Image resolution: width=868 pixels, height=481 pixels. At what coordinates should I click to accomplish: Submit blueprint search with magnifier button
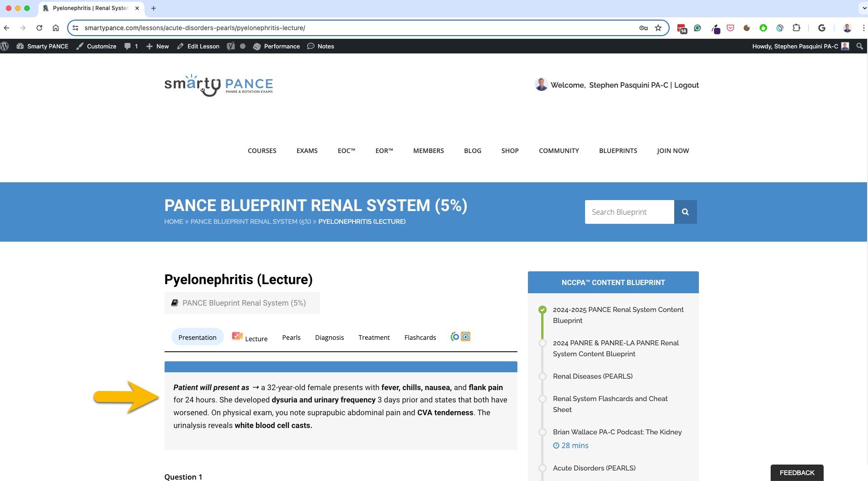[685, 212]
